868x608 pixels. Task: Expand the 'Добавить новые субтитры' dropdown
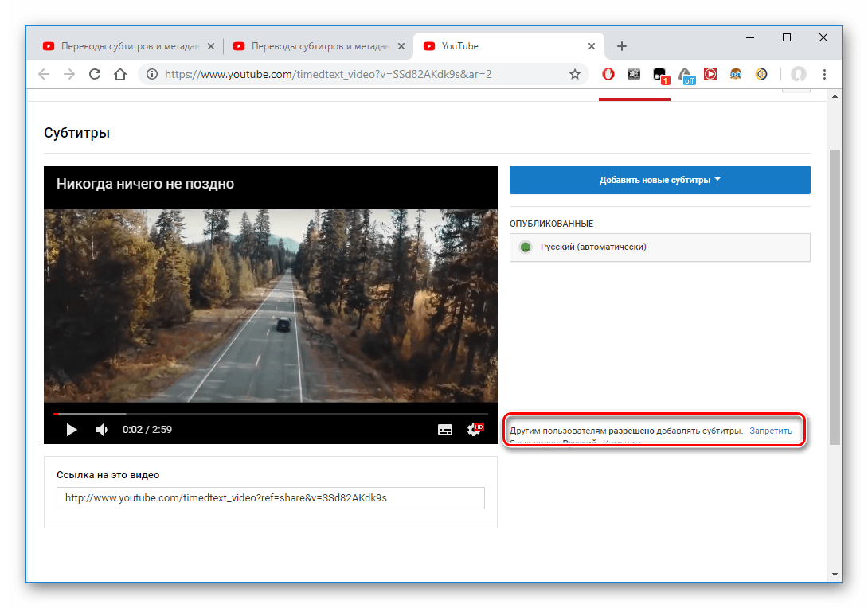coord(660,180)
